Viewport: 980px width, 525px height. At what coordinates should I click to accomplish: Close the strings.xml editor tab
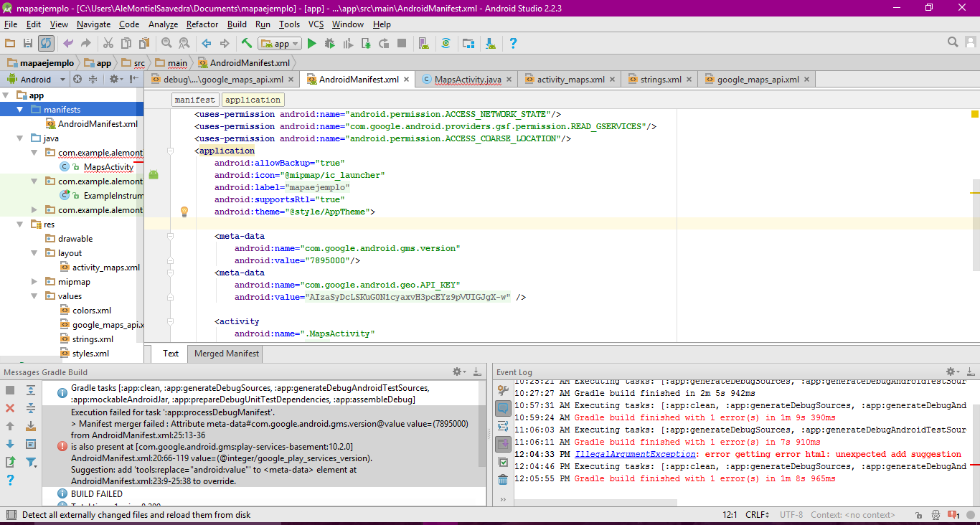coord(690,80)
